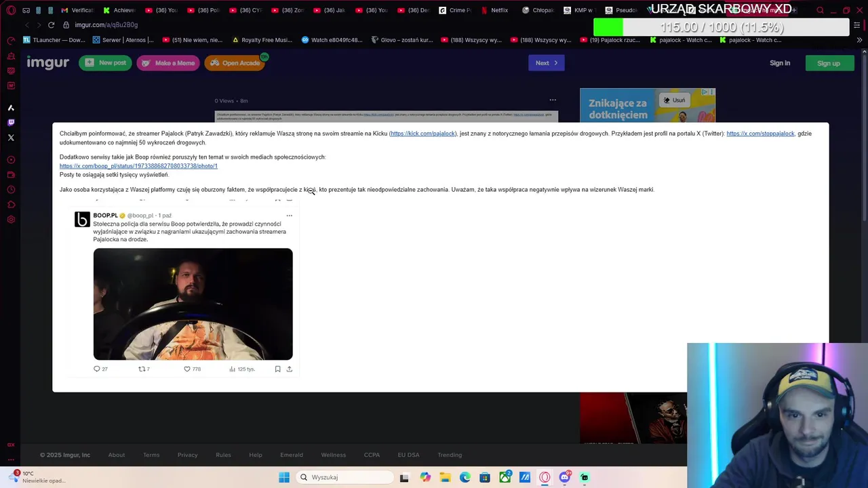Switch to the Chłopak tab
The width and height of the screenshot is (868, 488).
point(537,10)
